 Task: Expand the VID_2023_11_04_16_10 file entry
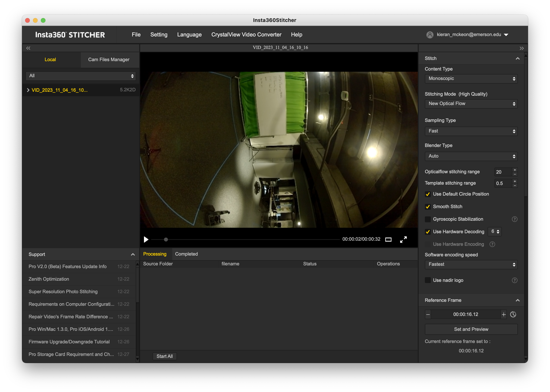(x=28, y=90)
